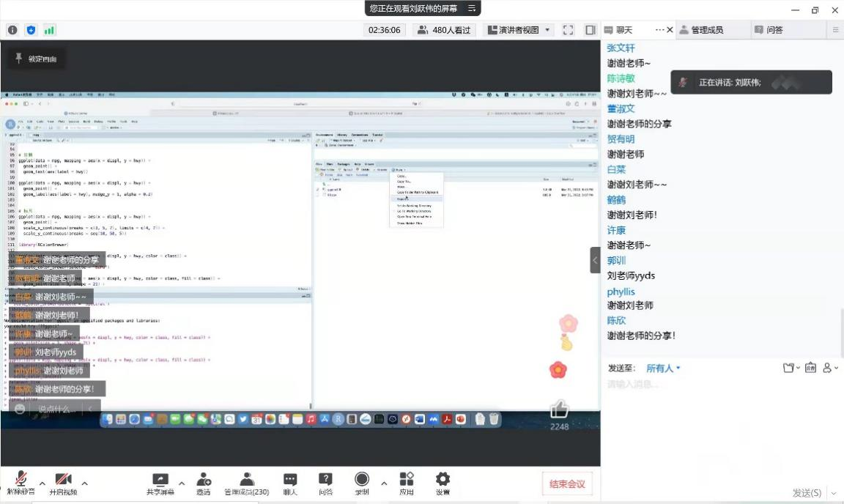Open 管理成员(230) in bottom toolbar
The width and height of the screenshot is (844, 504).
coord(247,482)
